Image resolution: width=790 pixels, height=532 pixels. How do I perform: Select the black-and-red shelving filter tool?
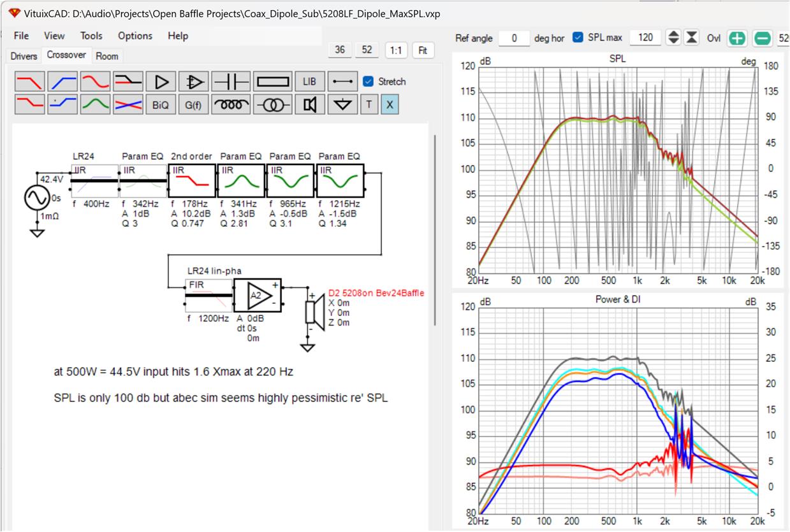(x=128, y=82)
